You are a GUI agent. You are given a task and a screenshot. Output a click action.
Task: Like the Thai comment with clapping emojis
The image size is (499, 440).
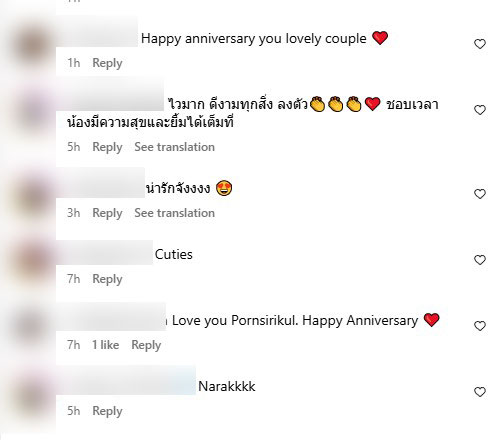pyautogui.click(x=480, y=110)
